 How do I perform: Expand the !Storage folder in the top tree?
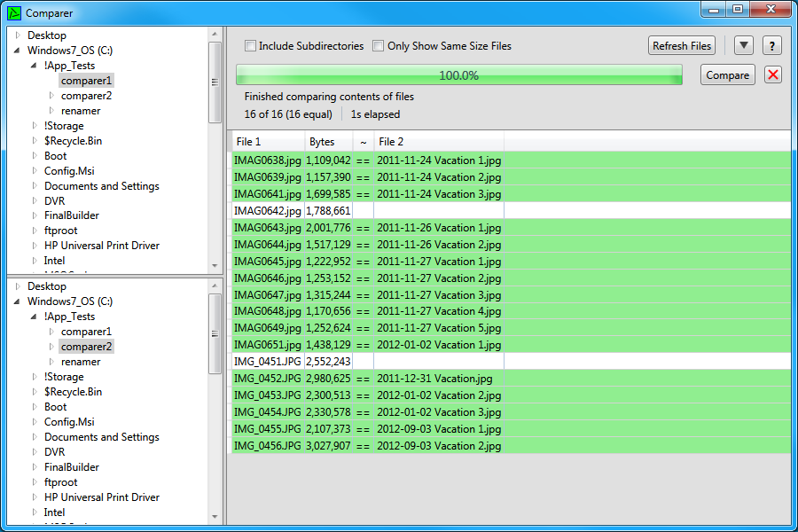pos(34,125)
